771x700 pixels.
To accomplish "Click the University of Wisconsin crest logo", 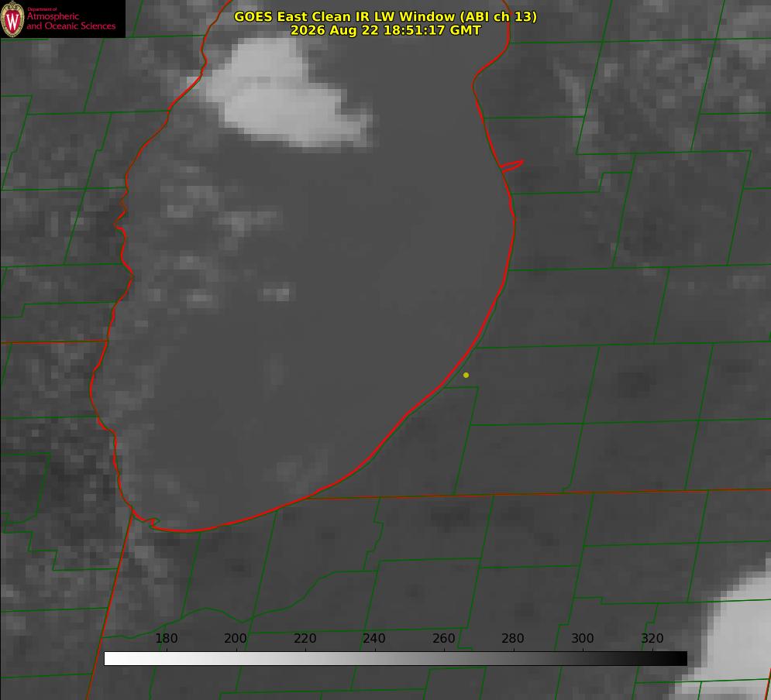I will pyautogui.click(x=12, y=19).
